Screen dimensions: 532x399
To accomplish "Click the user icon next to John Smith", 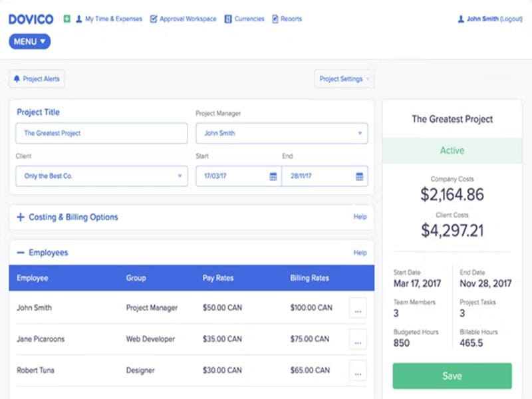I will point(461,19).
